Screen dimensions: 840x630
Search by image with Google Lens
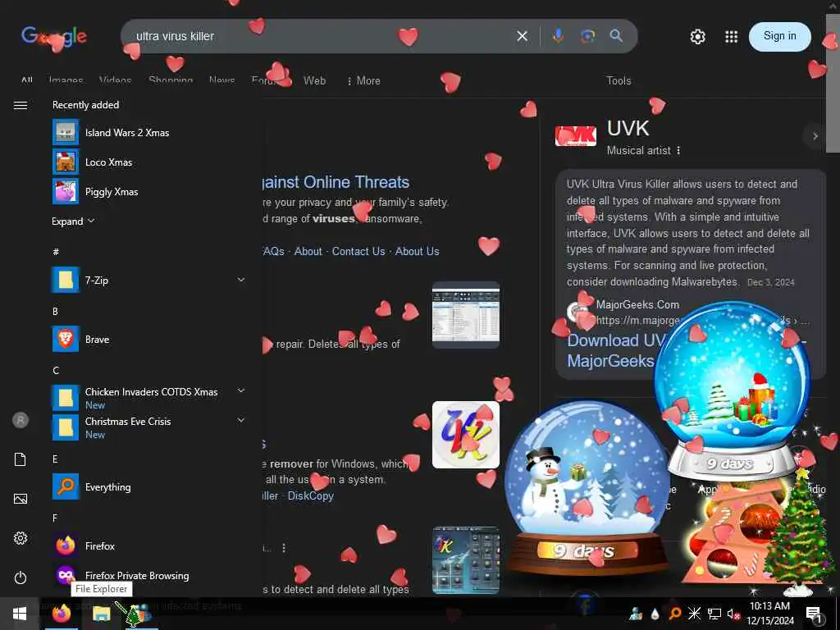[x=587, y=36]
